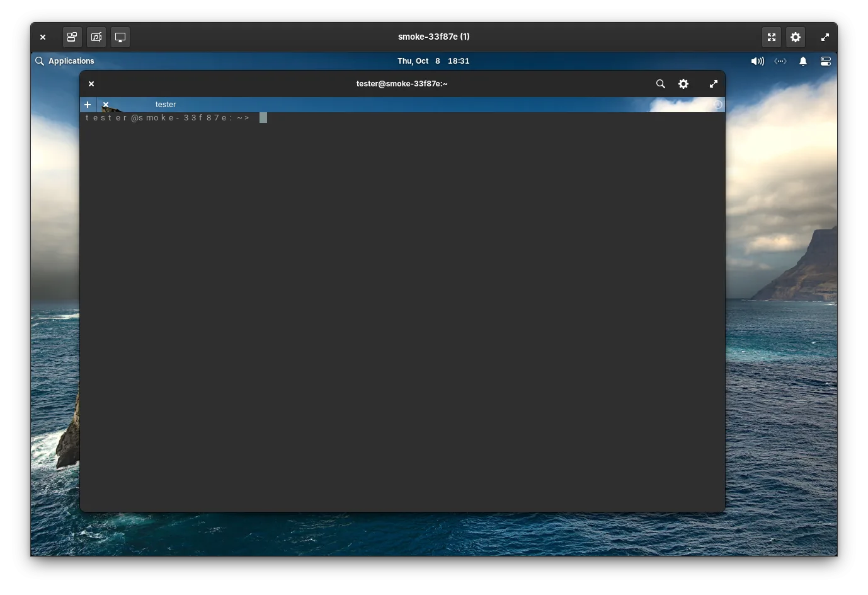Open the quick settings toggles indicator

tap(826, 61)
